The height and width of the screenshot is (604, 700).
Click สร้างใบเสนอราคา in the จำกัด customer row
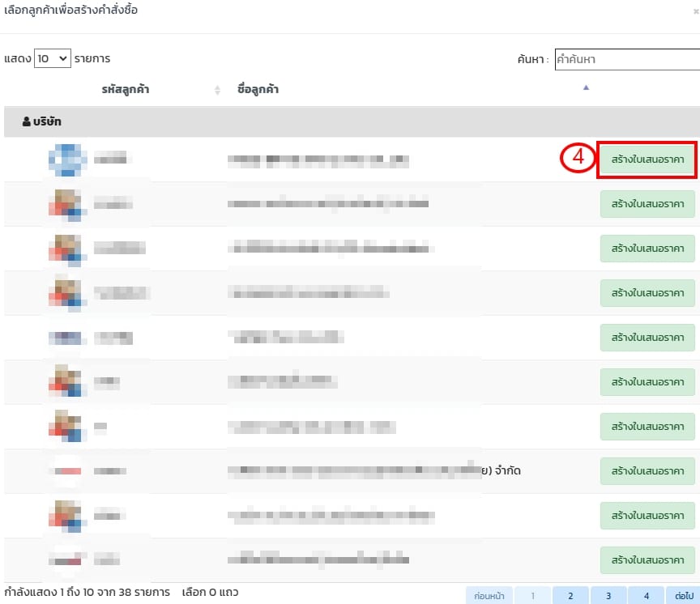pos(647,470)
